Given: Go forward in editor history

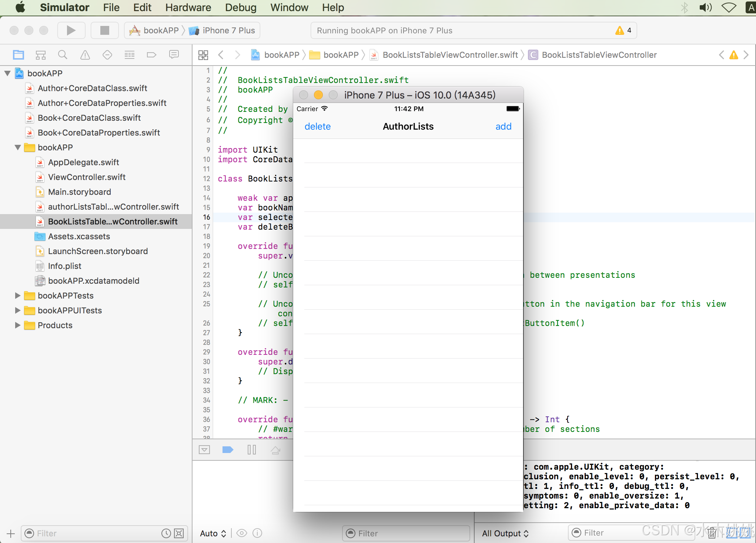Looking at the screenshot, I should pos(238,55).
